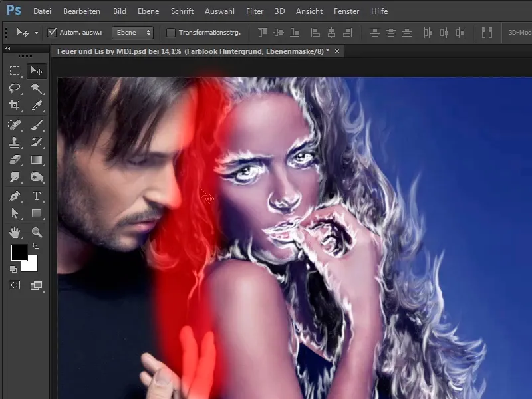Viewport: 532px width, 399px height.
Task: Align left edges of layers
Action: 315,33
